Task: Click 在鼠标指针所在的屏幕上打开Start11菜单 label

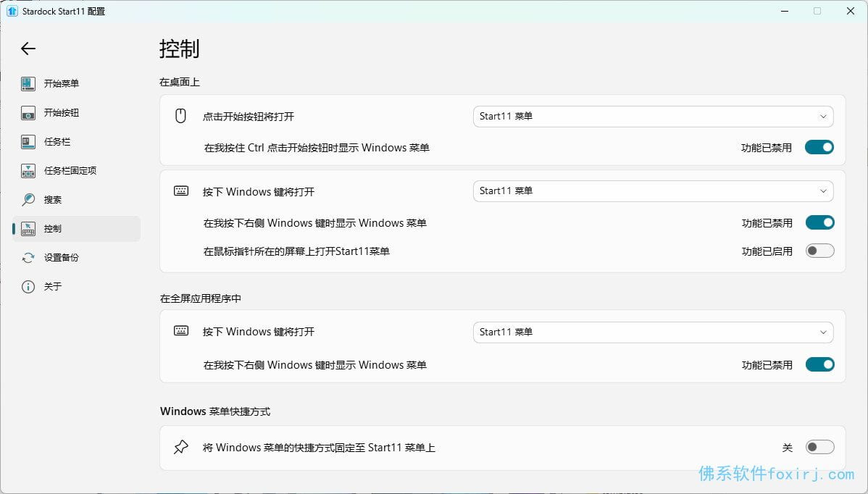Action: 297,251
